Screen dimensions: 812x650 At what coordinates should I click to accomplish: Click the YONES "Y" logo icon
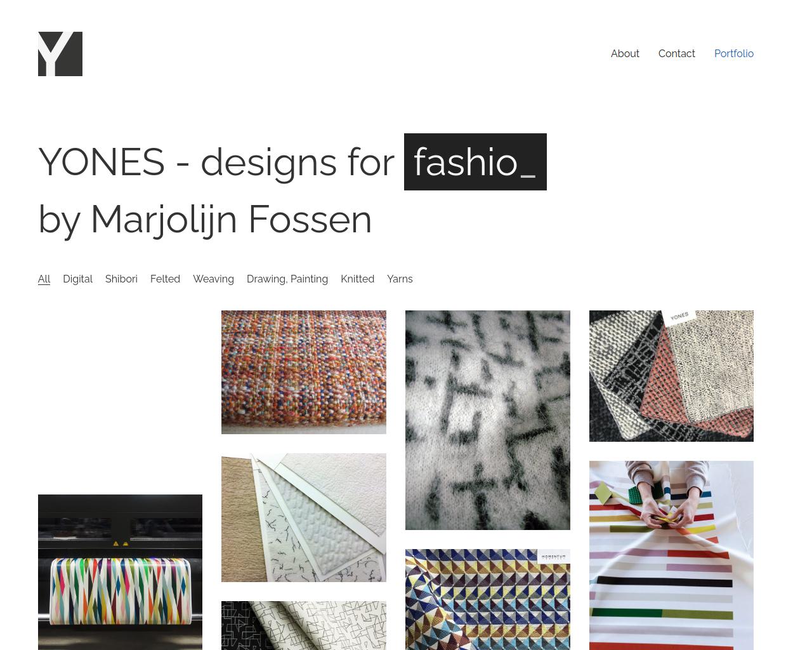point(60,54)
